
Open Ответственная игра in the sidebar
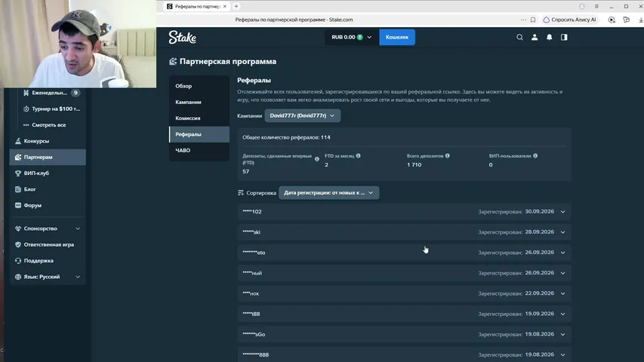tap(48, 244)
